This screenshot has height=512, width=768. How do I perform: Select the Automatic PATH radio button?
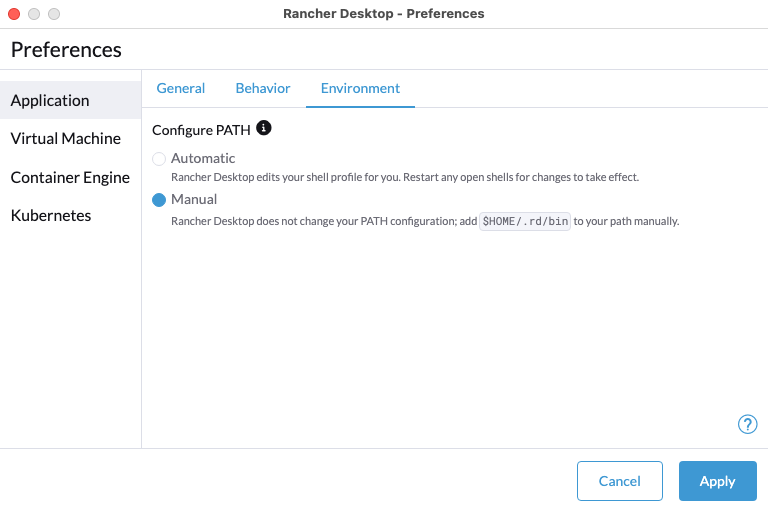(159, 159)
